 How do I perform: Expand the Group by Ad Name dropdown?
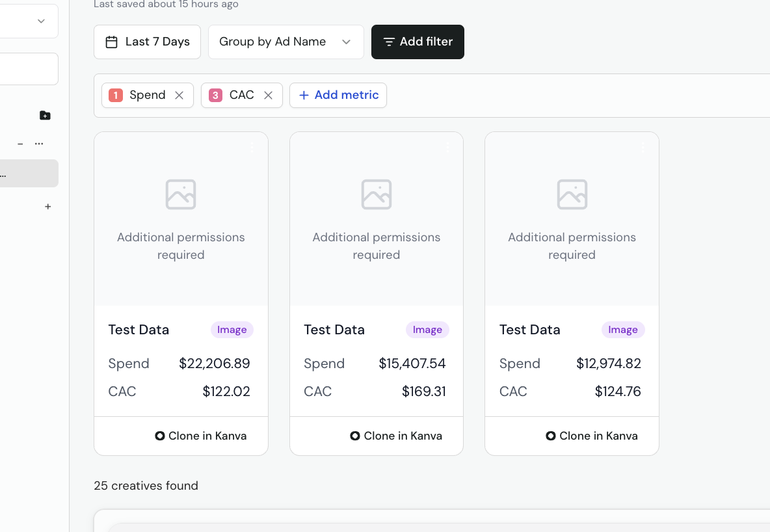(285, 42)
